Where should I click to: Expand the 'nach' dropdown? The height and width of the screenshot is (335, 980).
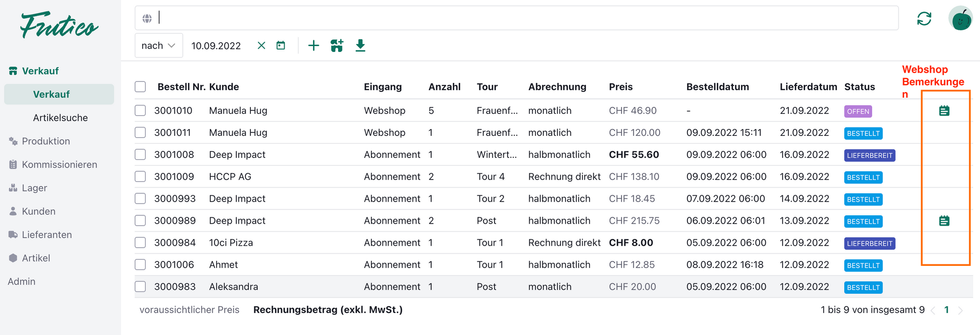(158, 46)
